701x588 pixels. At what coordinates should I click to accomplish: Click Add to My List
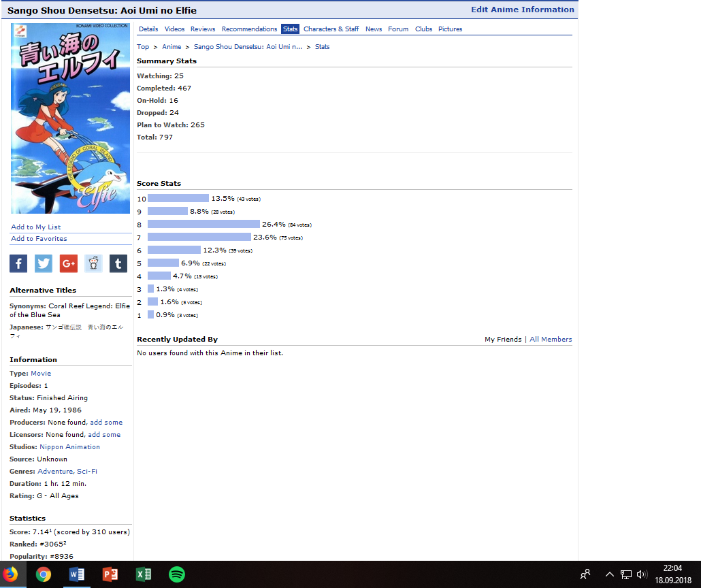36,227
